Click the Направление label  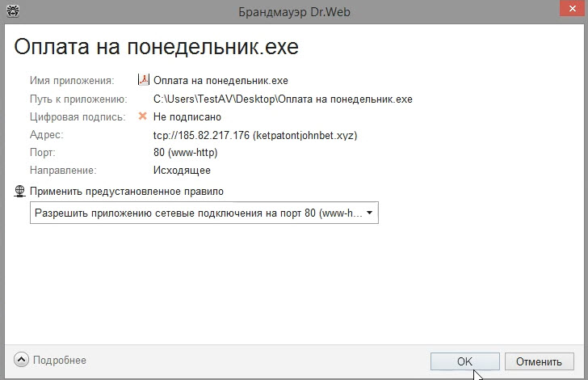[63, 170]
